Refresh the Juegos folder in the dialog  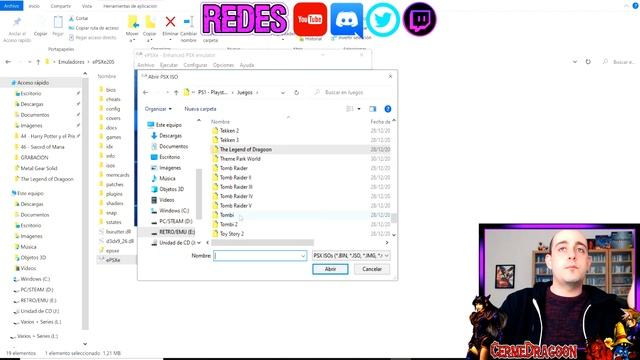(x=297, y=93)
